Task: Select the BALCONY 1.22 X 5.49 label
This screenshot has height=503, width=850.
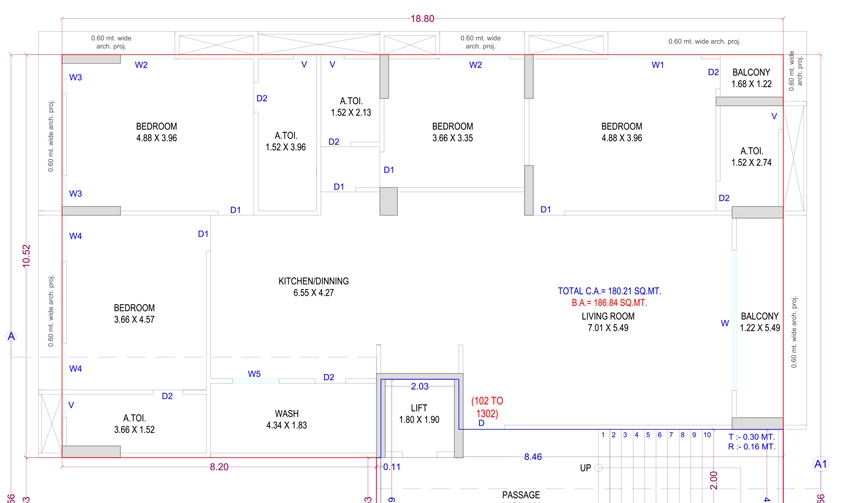Action: pos(759,322)
